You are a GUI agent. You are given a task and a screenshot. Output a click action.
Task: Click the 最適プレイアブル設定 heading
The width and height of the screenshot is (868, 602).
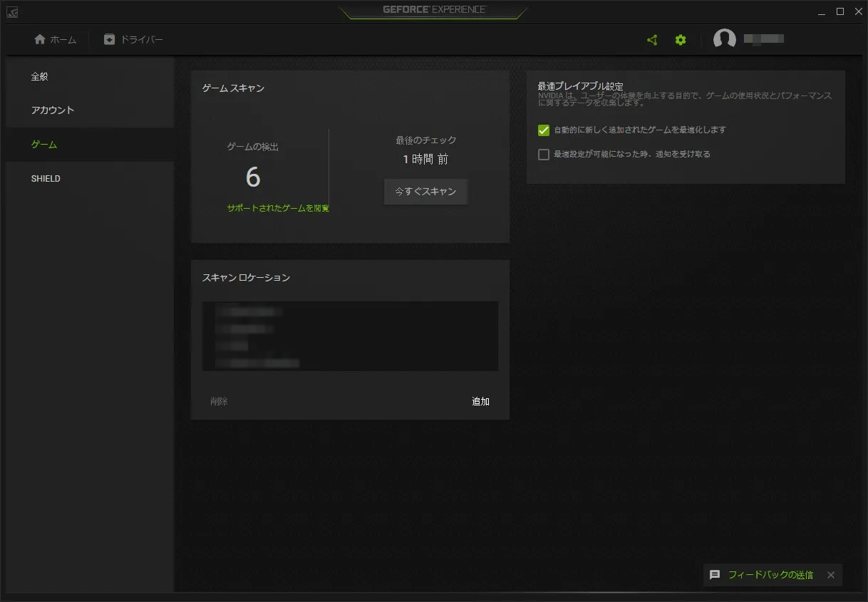point(581,86)
